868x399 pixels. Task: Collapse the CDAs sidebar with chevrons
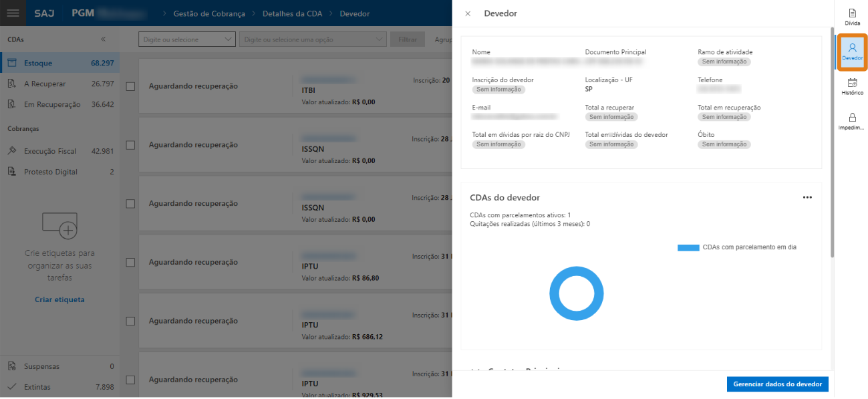(103, 39)
